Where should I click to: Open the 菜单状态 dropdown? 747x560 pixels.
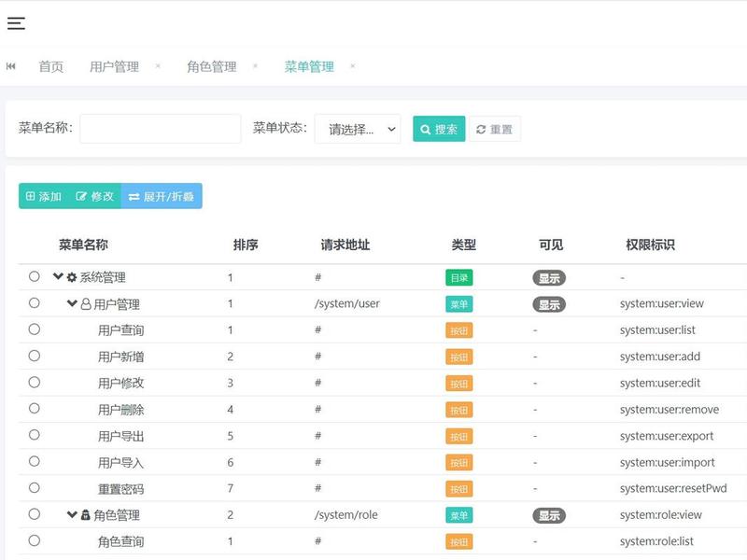(358, 129)
